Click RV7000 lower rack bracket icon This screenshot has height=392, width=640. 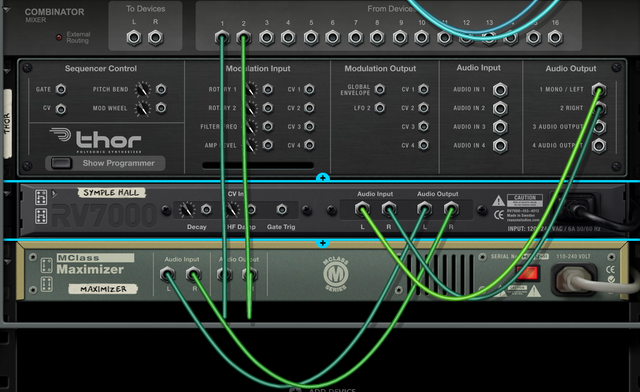[x=41, y=216]
